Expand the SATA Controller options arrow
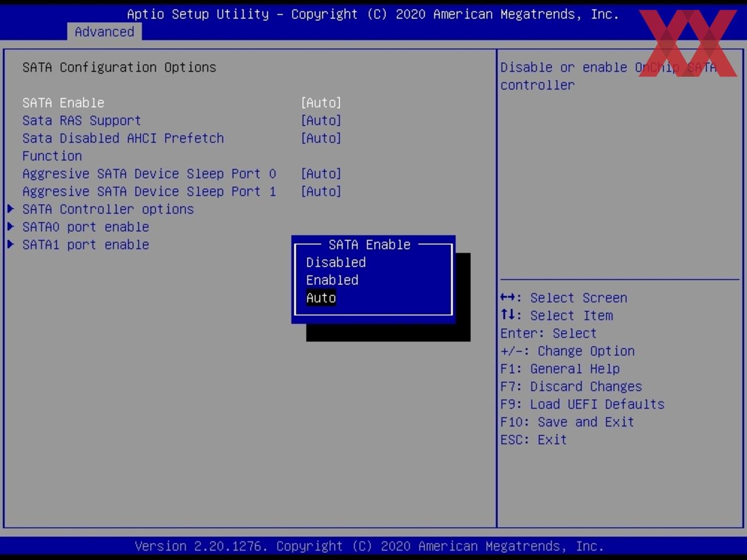The height and width of the screenshot is (560, 747). click(10, 209)
